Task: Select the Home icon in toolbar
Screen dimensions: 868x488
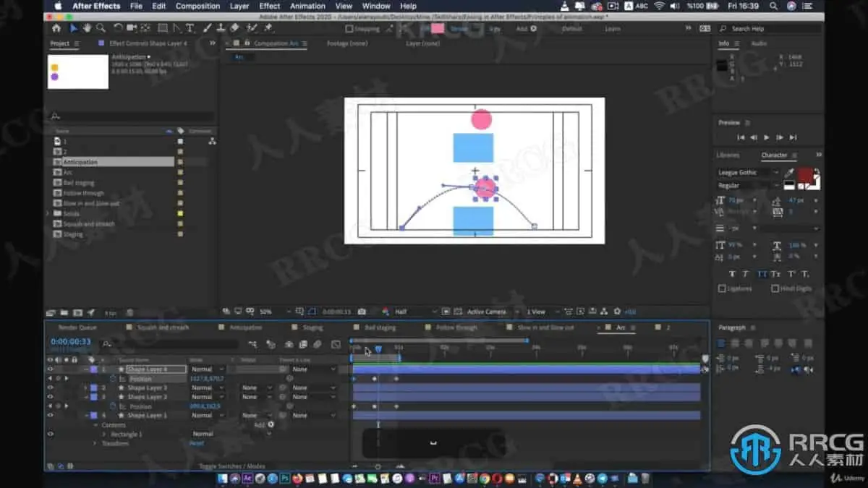Action: [56, 29]
